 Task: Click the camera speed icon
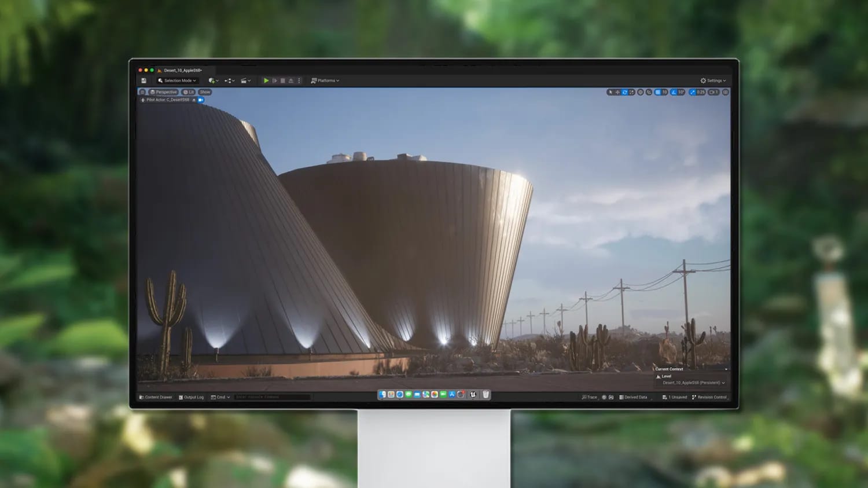coord(713,92)
